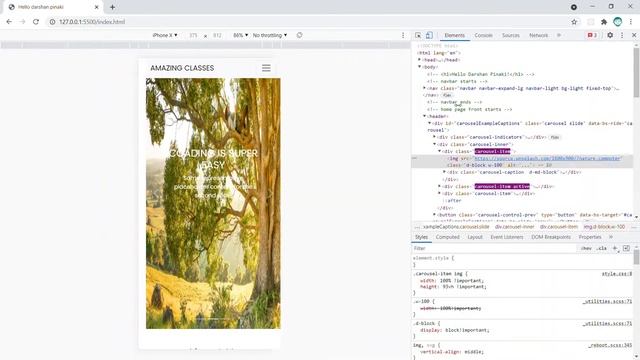Click the red error count badge
640x360 pixels.
tap(592, 36)
